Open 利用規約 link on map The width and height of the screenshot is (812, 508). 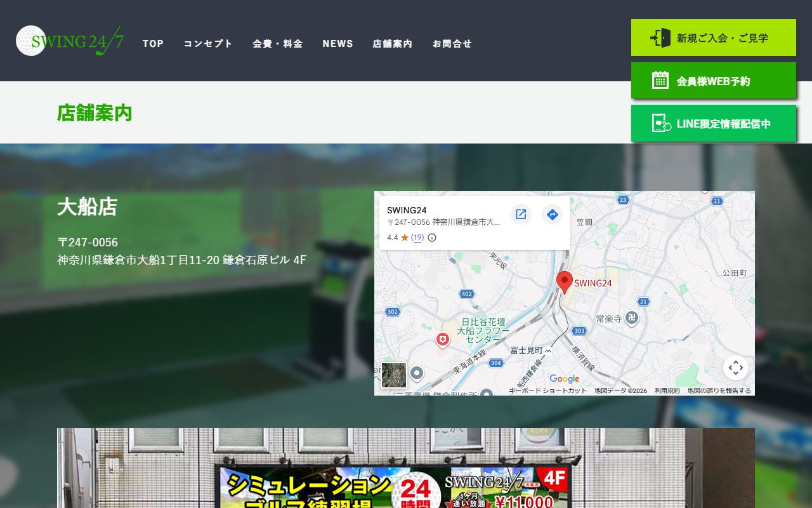(x=667, y=391)
